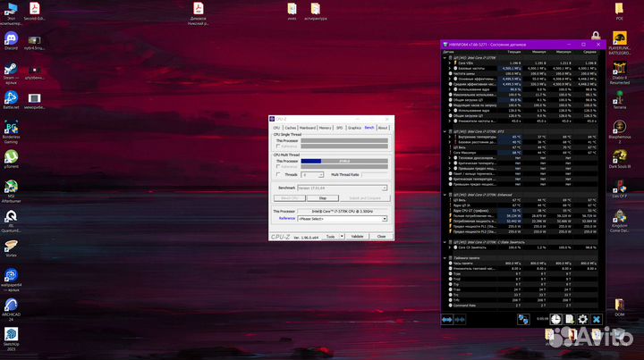Click the Close button in CPU-Z
Viewport: 644px width, 360px height.
click(381, 237)
